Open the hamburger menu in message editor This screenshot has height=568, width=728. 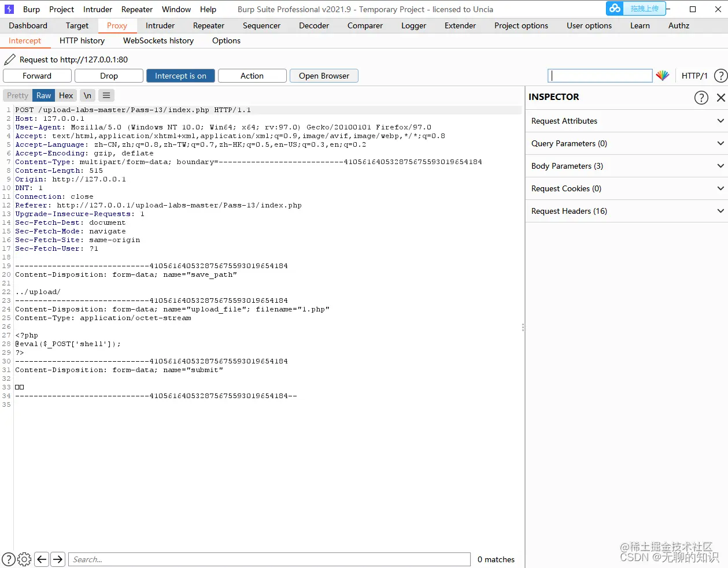(106, 95)
